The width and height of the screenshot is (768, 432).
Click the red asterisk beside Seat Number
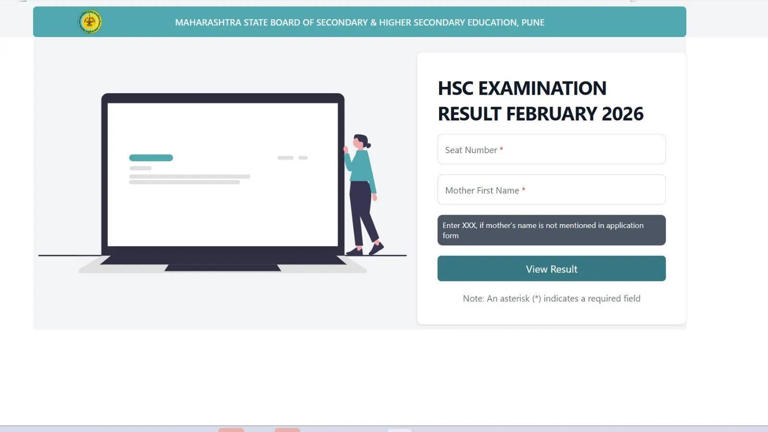(501, 149)
